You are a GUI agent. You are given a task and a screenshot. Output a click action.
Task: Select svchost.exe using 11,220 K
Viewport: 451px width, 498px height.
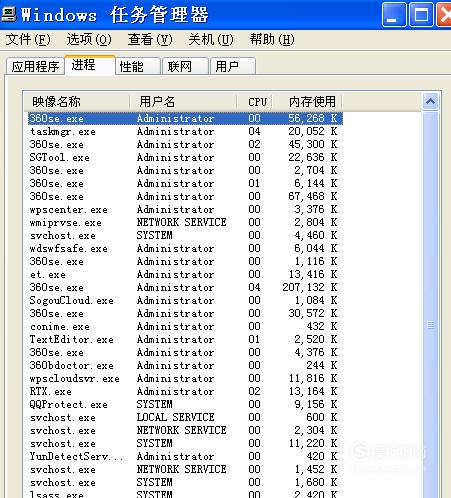pyautogui.click(x=185, y=443)
